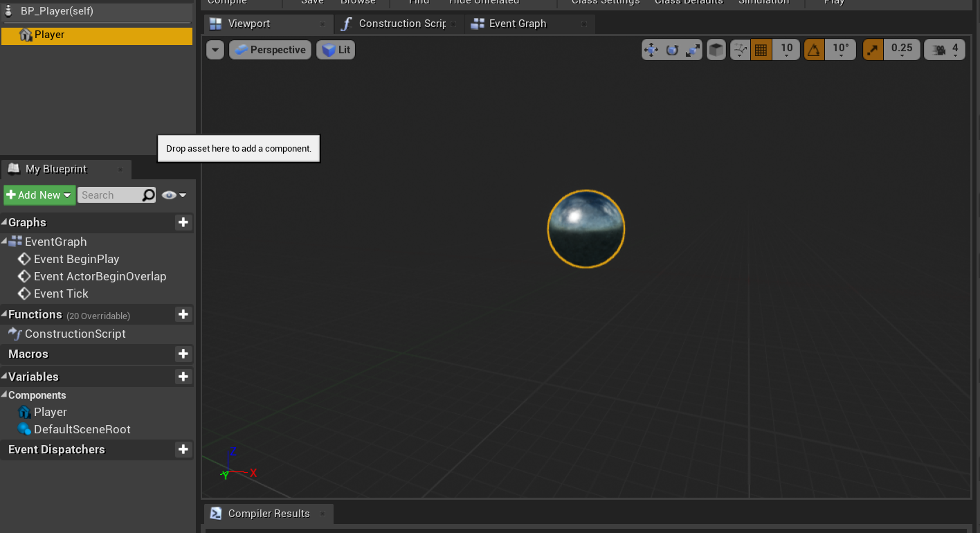
Task: Click the EventGraph grid icon
Action: (15, 242)
